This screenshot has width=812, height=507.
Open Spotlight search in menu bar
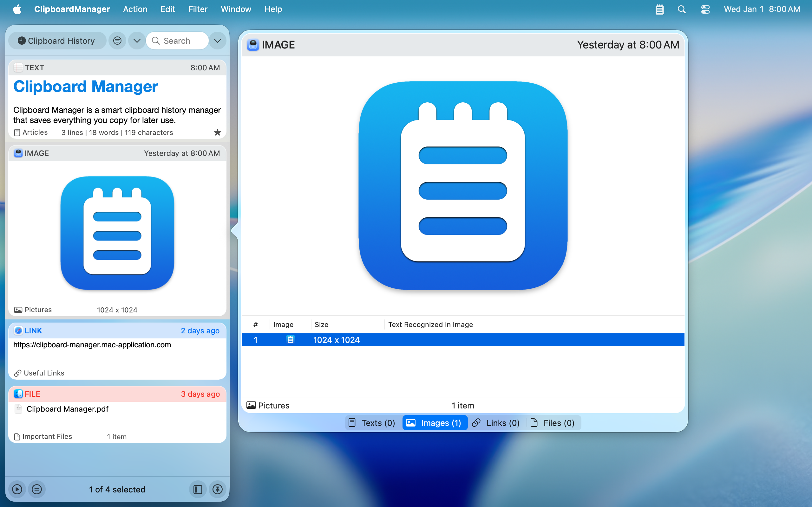tap(681, 9)
